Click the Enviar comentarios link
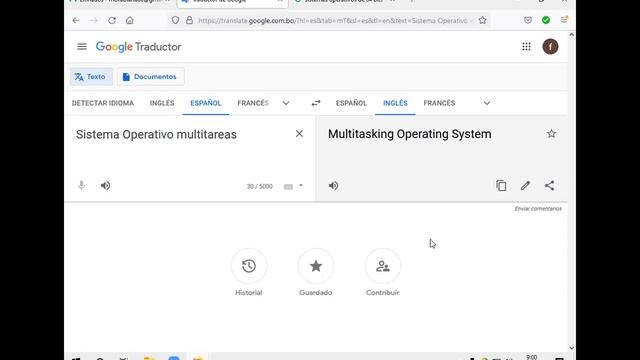Screen dimensions: 640x360 pos(538,209)
